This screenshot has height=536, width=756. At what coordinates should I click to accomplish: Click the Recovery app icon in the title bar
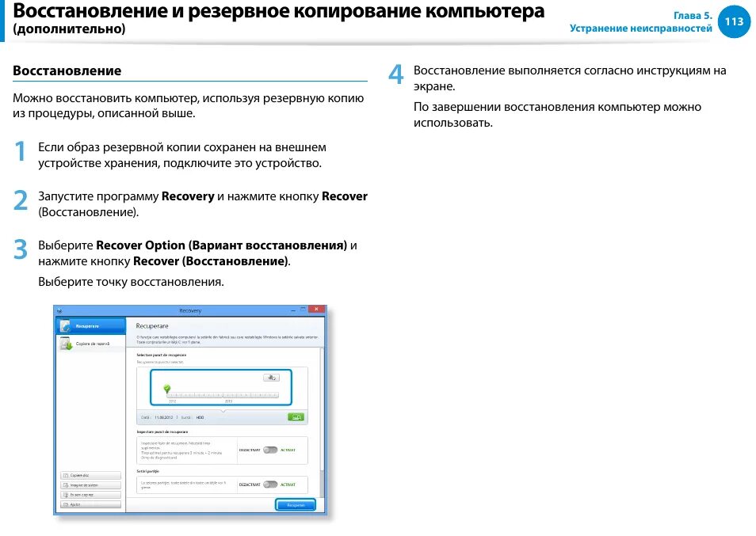click(x=59, y=311)
